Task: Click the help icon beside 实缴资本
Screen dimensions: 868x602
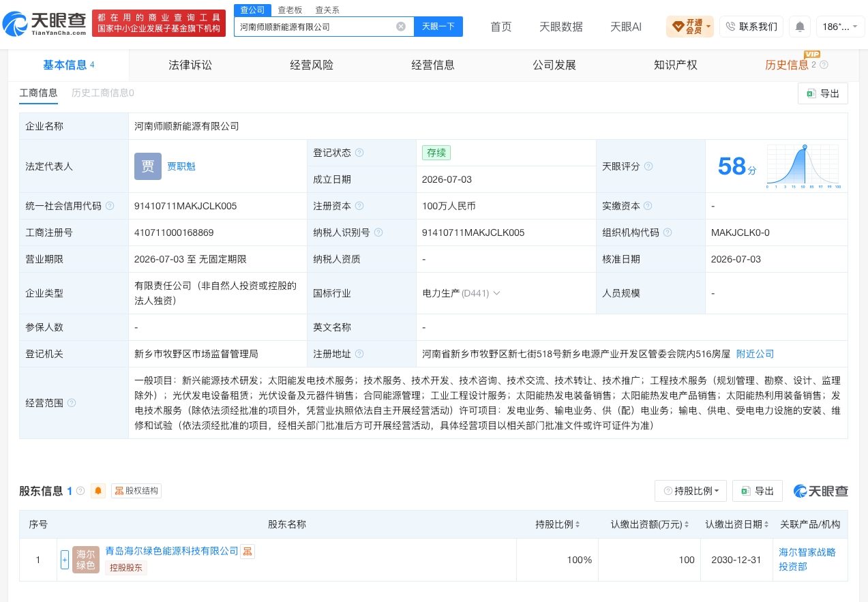Action: [647, 206]
